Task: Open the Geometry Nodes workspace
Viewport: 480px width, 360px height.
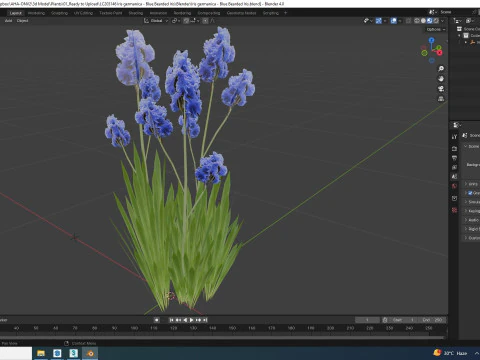Action: click(x=242, y=13)
